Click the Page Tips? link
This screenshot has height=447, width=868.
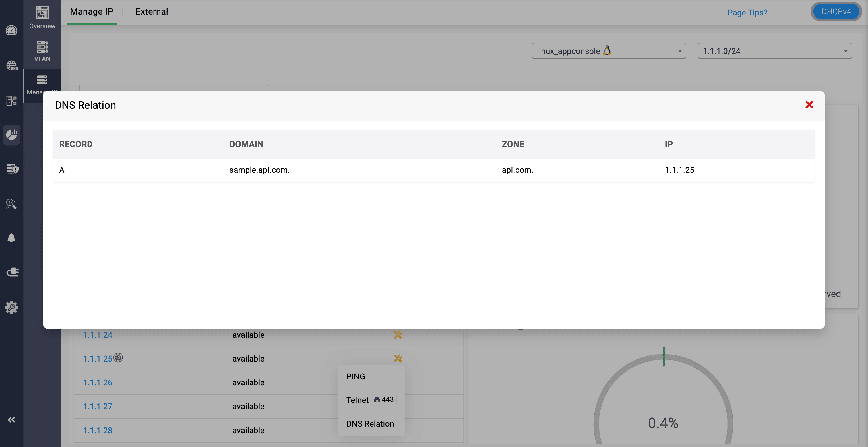747,13
